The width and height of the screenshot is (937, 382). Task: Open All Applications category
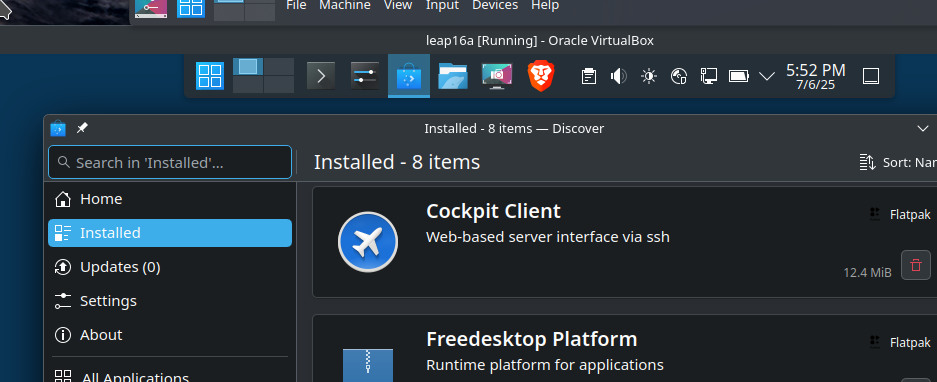click(x=170, y=375)
